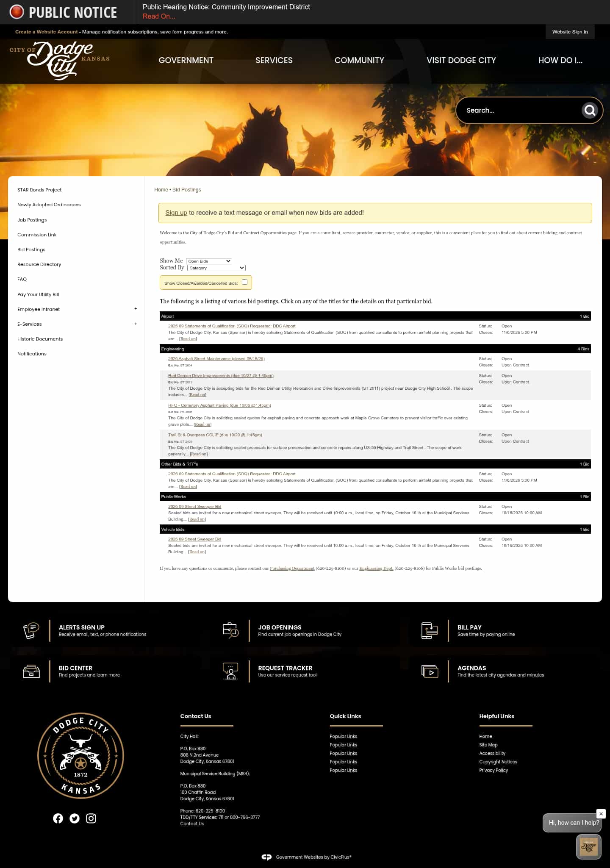Open the Dodge City logo homepage
Viewport: 610px width, 868px height.
[x=60, y=61]
